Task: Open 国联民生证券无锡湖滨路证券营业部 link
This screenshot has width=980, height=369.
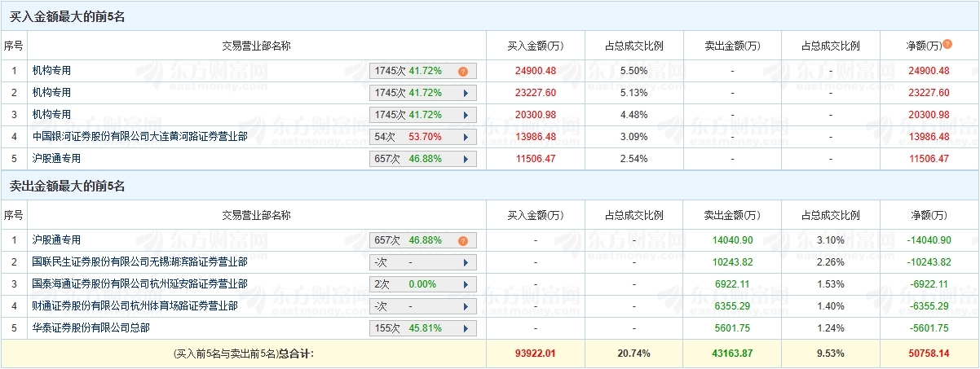Action: [x=139, y=262]
